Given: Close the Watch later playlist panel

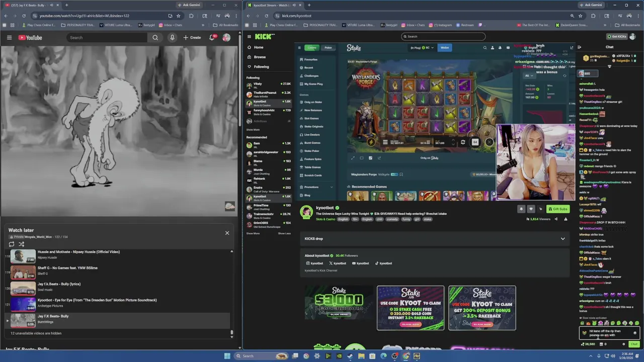Looking at the screenshot, I should [x=227, y=233].
